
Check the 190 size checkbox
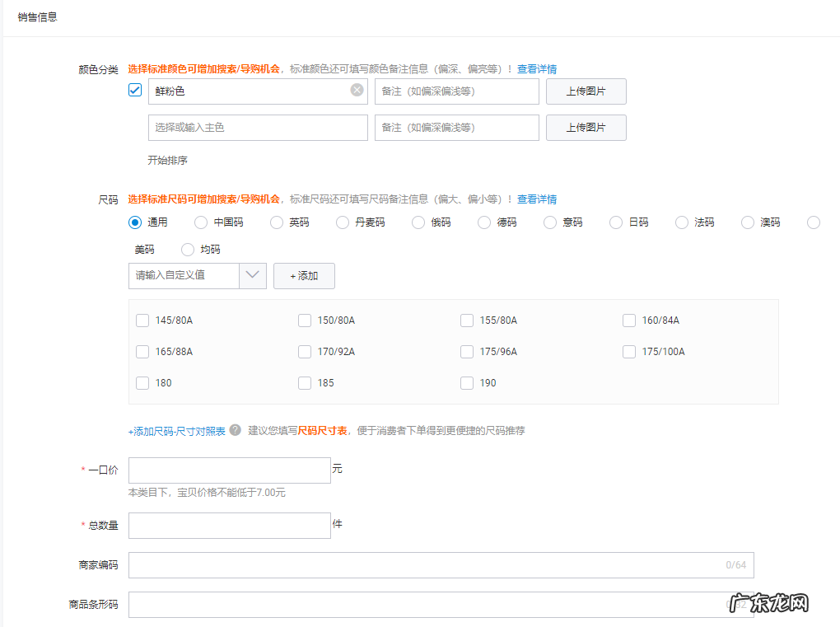click(467, 382)
